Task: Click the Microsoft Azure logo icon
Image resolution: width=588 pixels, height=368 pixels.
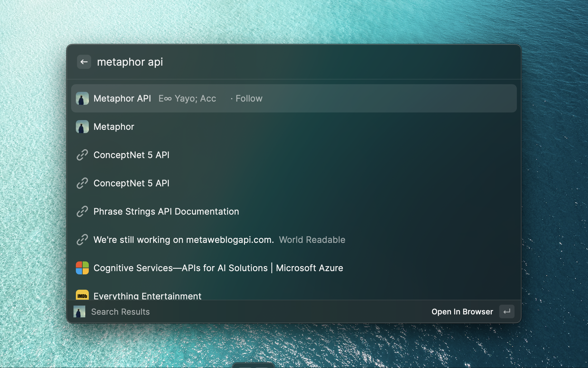Action: click(x=82, y=268)
